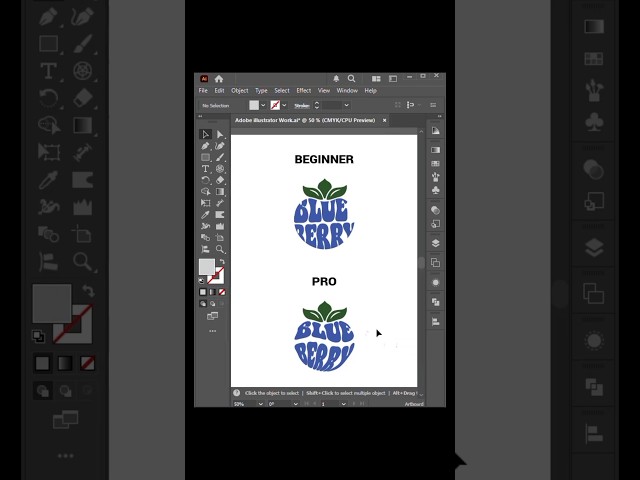The image size is (640, 480).
Task: Open the Swatches panel
Action: point(436,164)
